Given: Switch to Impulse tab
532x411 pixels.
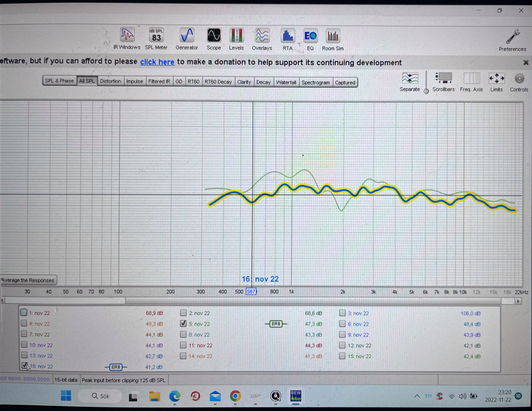Looking at the screenshot, I should coord(134,81).
